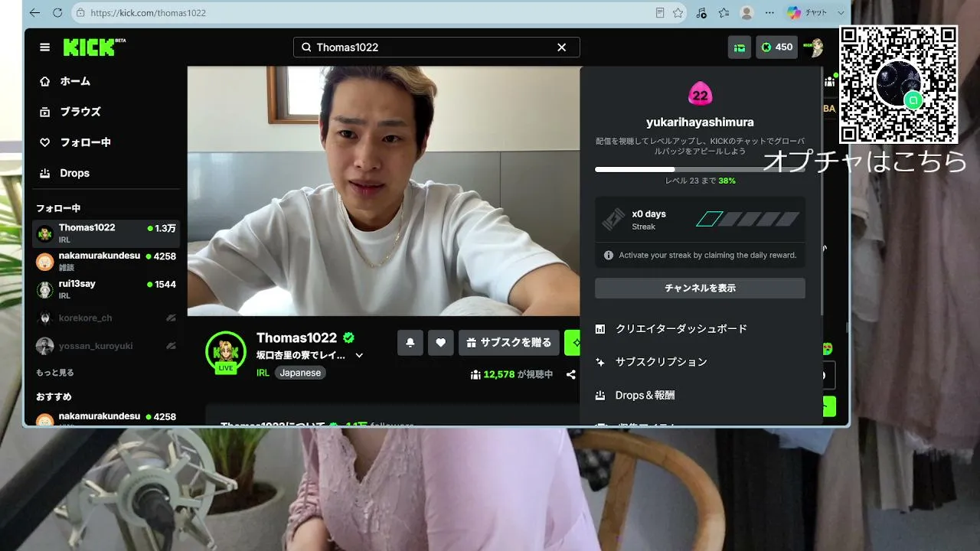Viewport: 980px width, 551px height.
Task: Click the streak info icon
Action: point(609,256)
